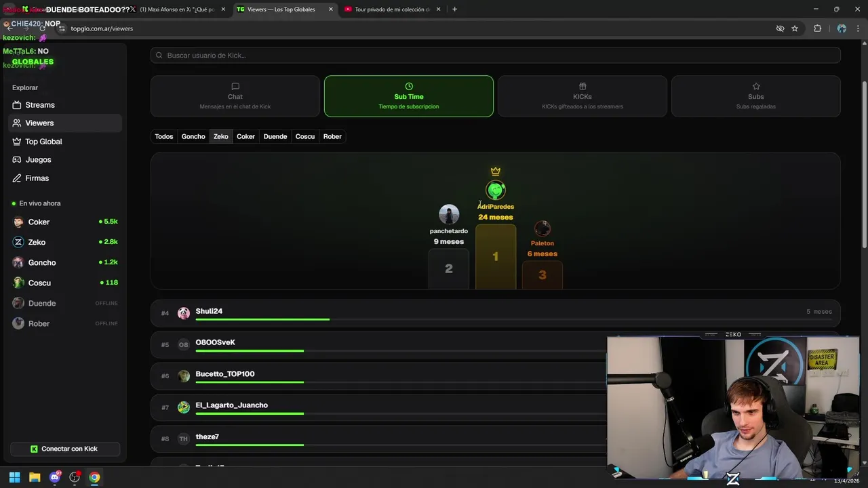Viewport: 868px width, 488px height.
Task: Open Goncho's live stream entry
Action: pyautogui.click(x=65, y=262)
